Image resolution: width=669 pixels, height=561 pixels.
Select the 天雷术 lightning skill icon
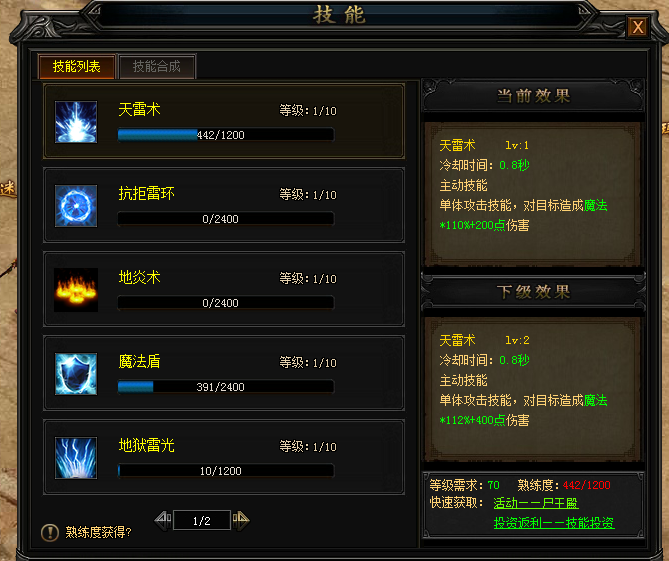76,122
